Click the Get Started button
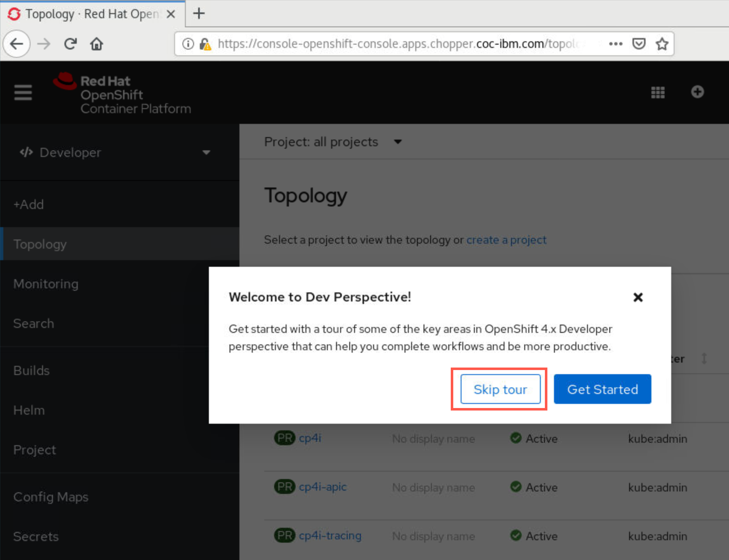Screen dimensions: 729x560 tap(602, 389)
